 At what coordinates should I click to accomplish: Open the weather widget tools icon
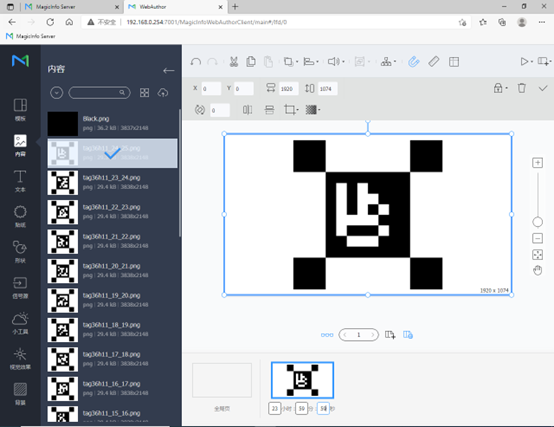click(x=20, y=323)
